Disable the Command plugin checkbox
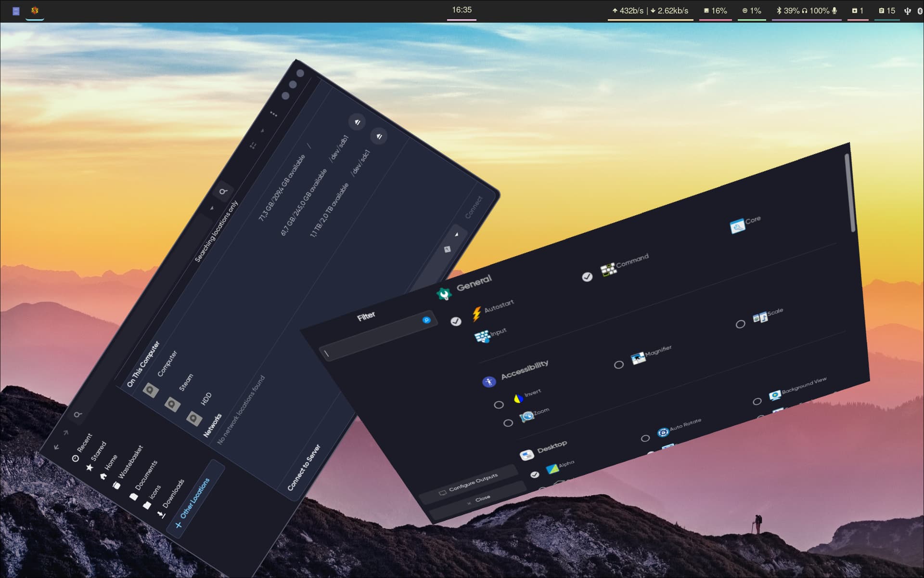The height and width of the screenshot is (578, 924). [587, 276]
